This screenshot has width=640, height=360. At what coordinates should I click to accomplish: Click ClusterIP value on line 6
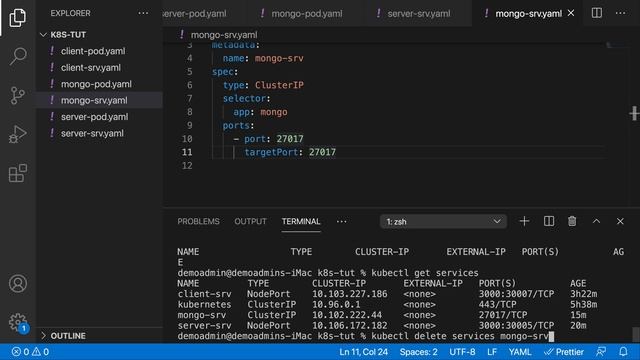click(x=279, y=85)
